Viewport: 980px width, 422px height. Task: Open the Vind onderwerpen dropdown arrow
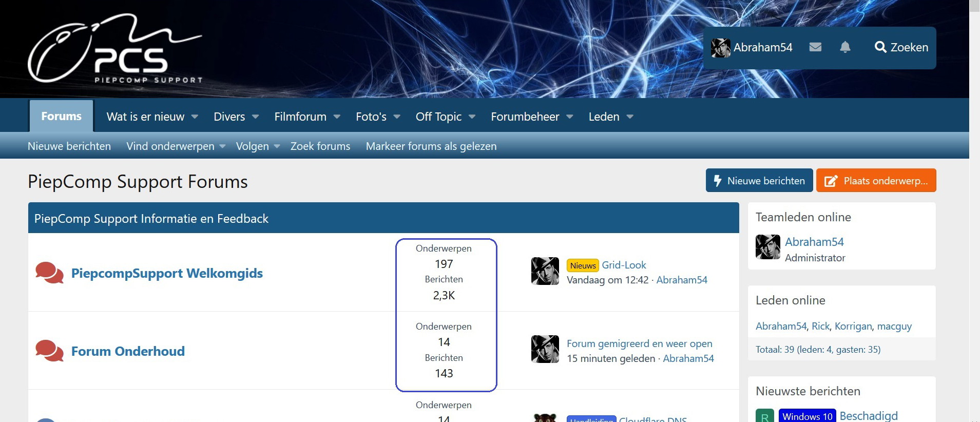pos(223,147)
